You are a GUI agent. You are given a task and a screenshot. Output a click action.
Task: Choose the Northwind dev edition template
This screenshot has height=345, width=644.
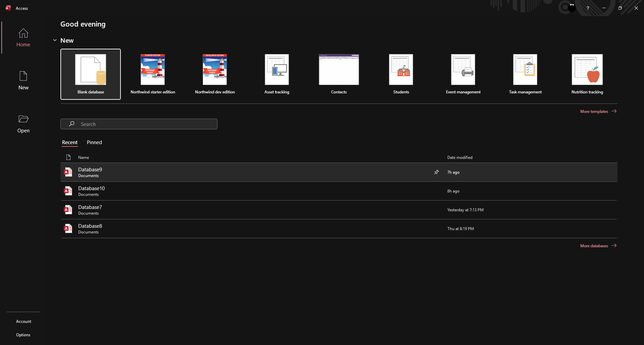tap(215, 74)
